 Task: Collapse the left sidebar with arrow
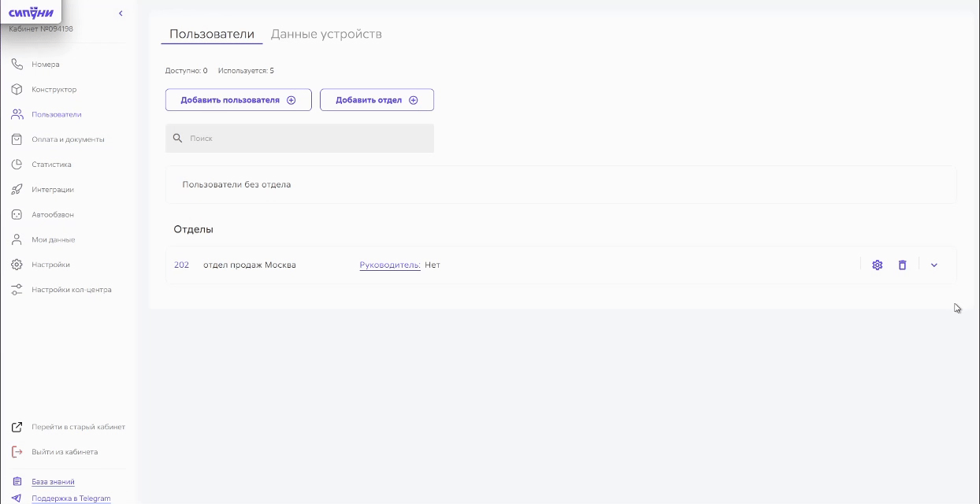click(x=121, y=13)
